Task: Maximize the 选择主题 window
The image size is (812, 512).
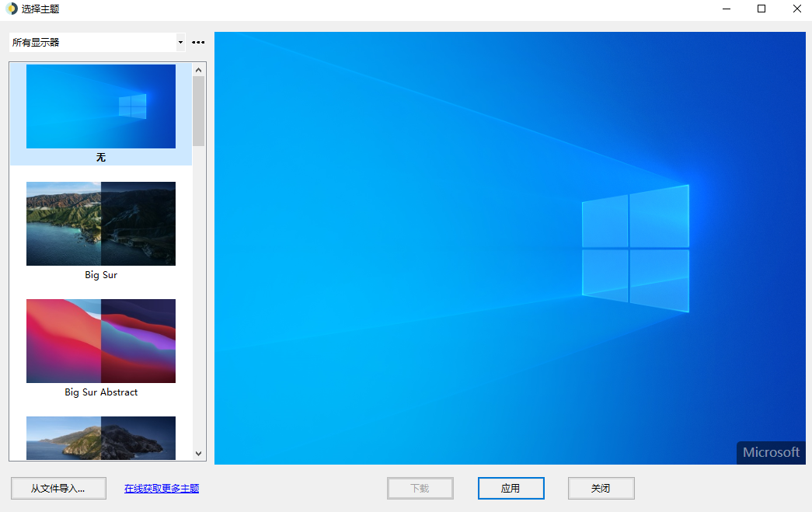Action: 761,9
